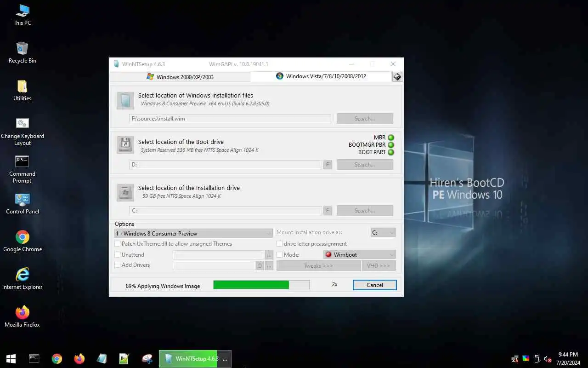
Task: Click Firefox icon in taskbar
Action: (x=79, y=359)
